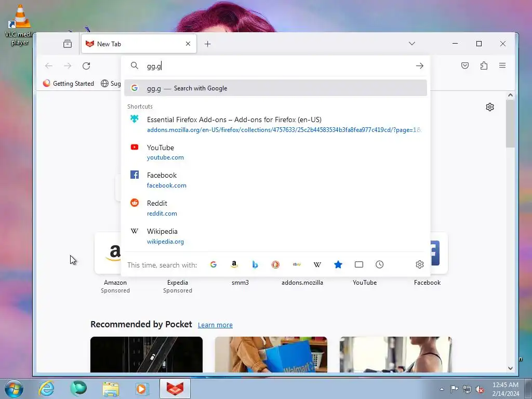Close the New Tab tab
This screenshot has width=532, height=399.
tap(188, 44)
